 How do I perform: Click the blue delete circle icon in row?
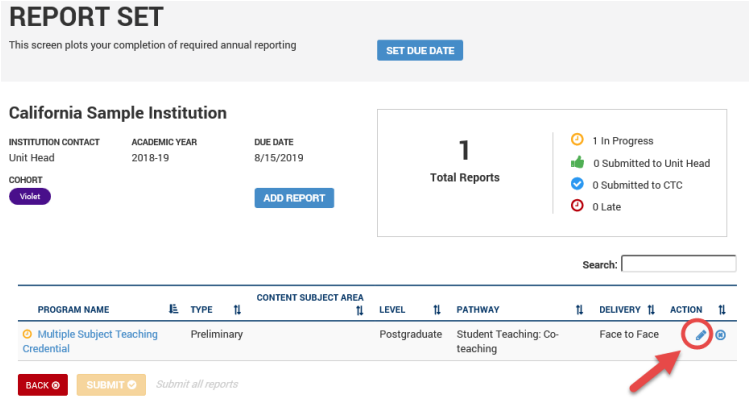(x=721, y=334)
